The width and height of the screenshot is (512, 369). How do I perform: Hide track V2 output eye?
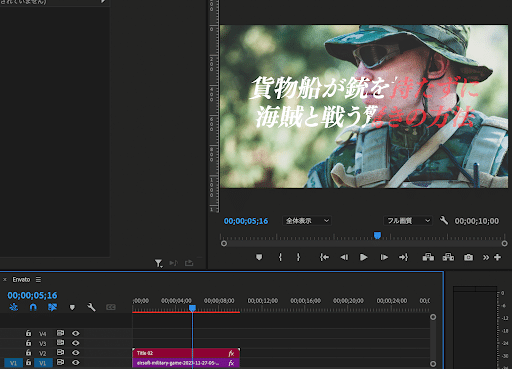pos(76,353)
